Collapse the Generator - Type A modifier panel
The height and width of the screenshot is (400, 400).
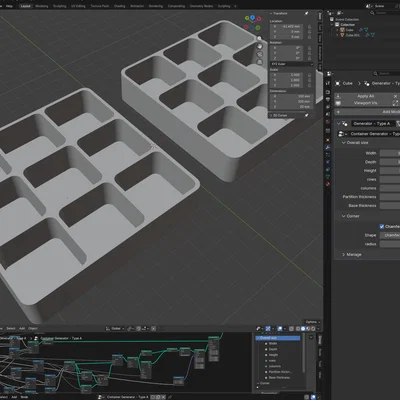[339, 124]
